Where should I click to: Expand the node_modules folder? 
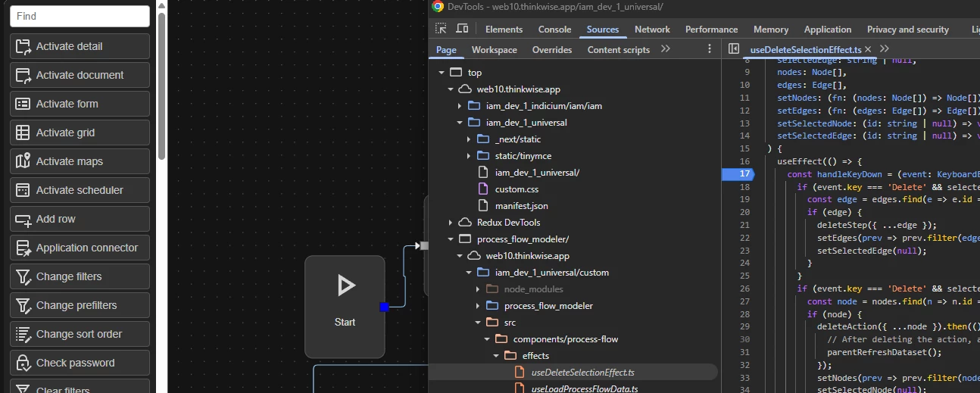point(478,289)
